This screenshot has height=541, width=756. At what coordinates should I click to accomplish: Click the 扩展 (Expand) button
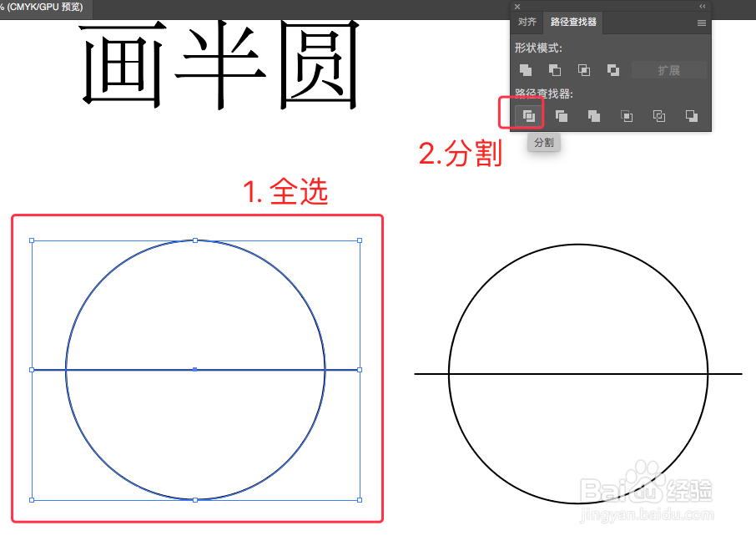click(668, 70)
